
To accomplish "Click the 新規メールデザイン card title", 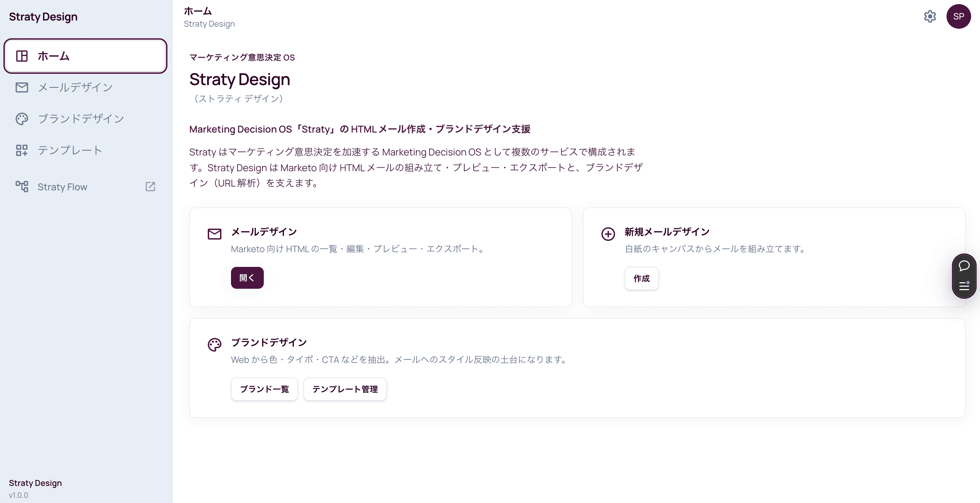I will coord(667,231).
